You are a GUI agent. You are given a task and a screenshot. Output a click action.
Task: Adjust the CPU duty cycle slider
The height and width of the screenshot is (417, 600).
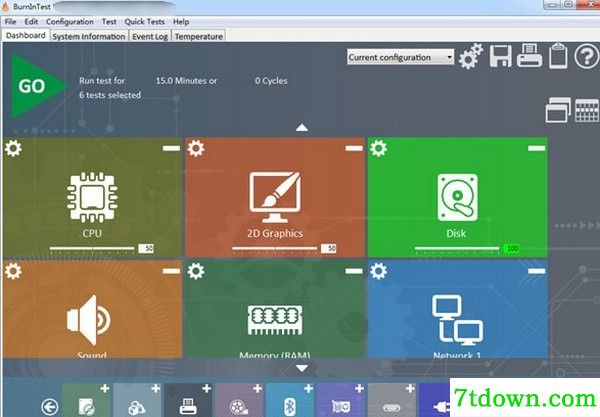[92, 249]
